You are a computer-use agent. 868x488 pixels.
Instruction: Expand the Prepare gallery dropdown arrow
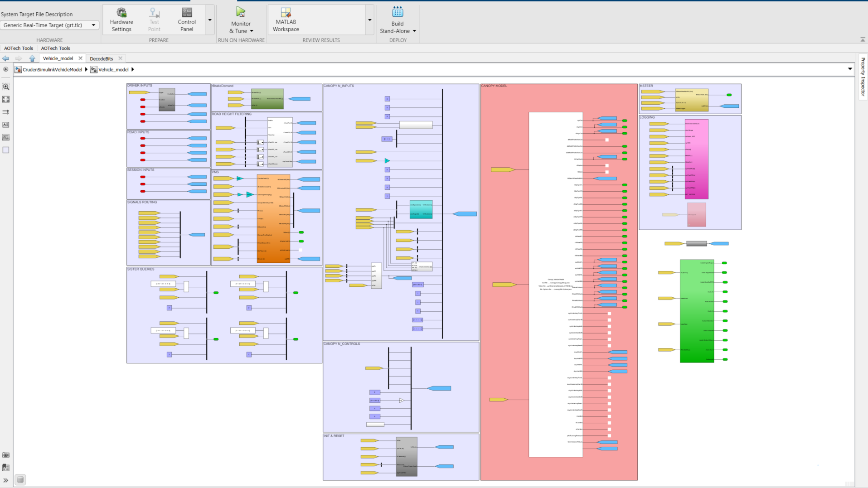[210, 20]
